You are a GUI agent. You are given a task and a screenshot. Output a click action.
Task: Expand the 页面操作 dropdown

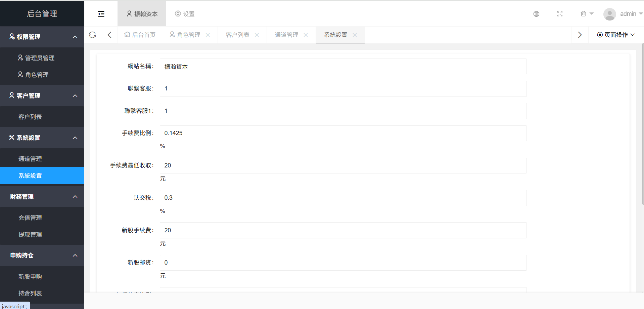(x=616, y=35)
